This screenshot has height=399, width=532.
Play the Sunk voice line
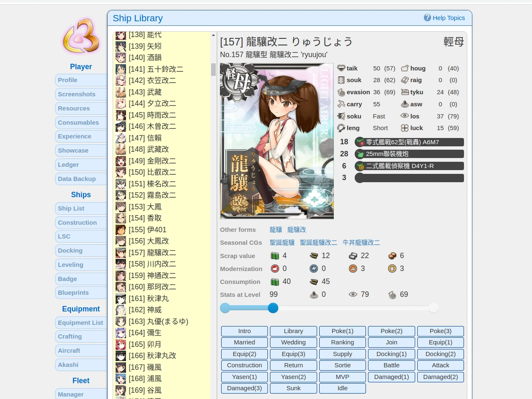click(x=293, y=388)
